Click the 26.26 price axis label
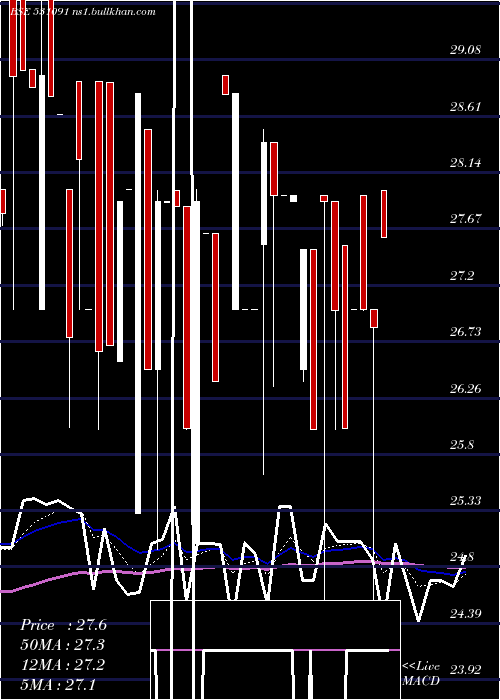This screenshot has height=700, width=500. [x=465, y=389]
